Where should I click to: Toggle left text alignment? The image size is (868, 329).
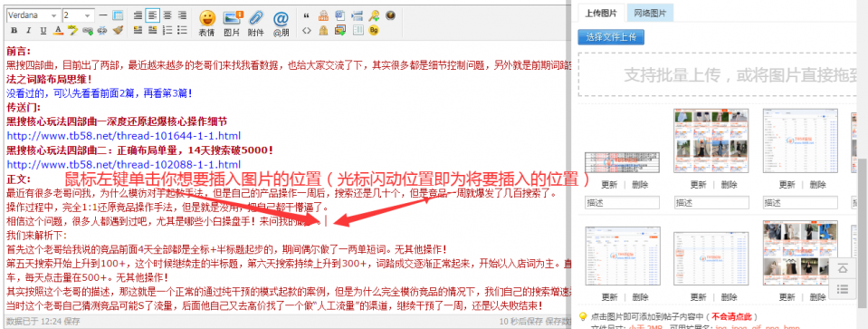(x=152, y=15)
